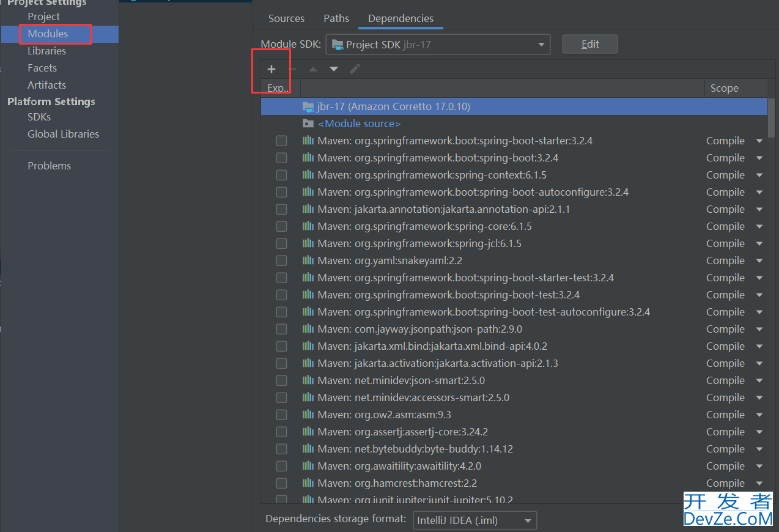Change scope for spring-context:6.1.5
Screen dimensions: 779x532
click(x=759, y=175)
